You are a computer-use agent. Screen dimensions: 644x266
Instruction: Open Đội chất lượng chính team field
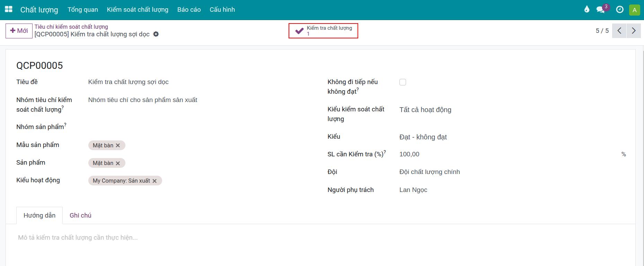[x=512, y=172]
